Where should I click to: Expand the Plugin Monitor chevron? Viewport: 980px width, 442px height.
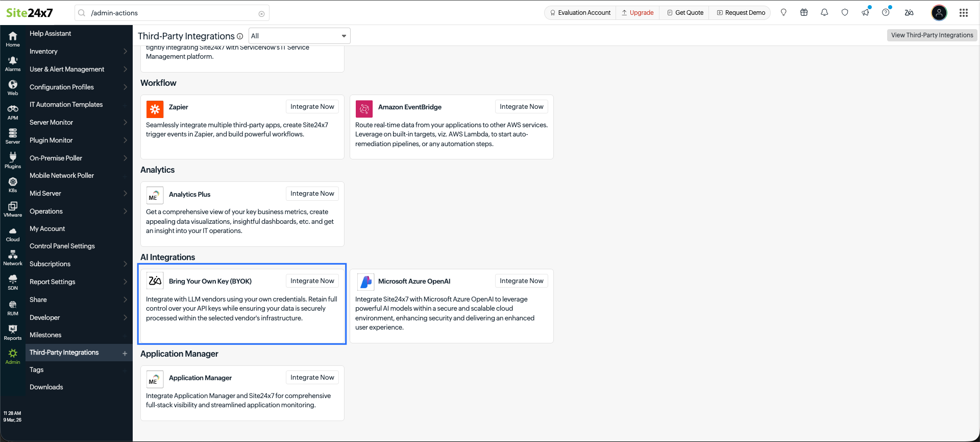[125, 140]
